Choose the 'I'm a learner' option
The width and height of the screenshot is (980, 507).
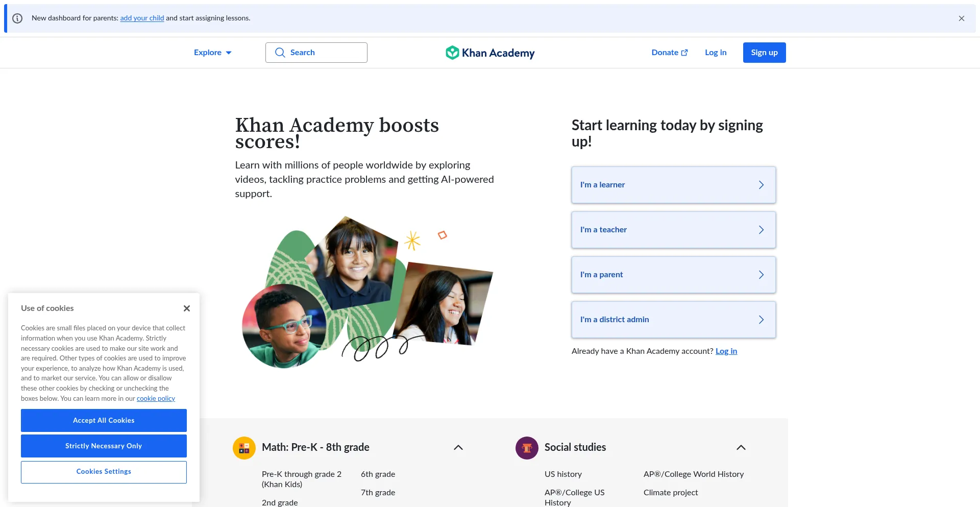point(673,185)
